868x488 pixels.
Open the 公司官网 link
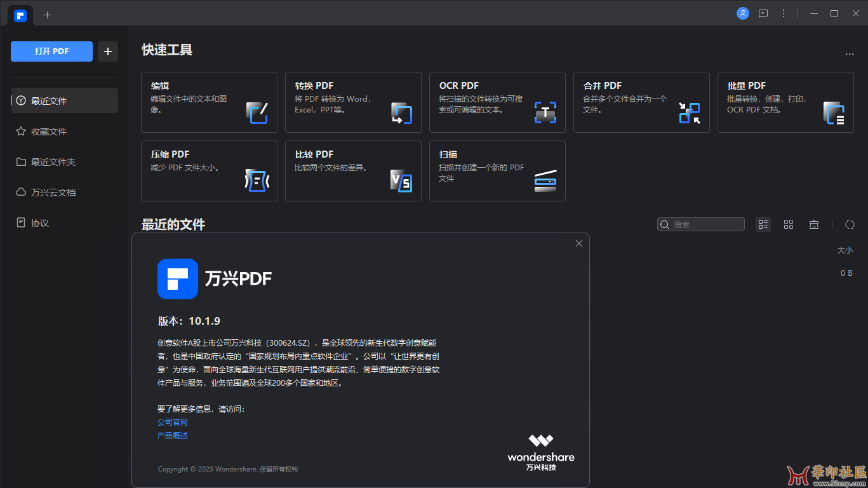tap(173, 422)
